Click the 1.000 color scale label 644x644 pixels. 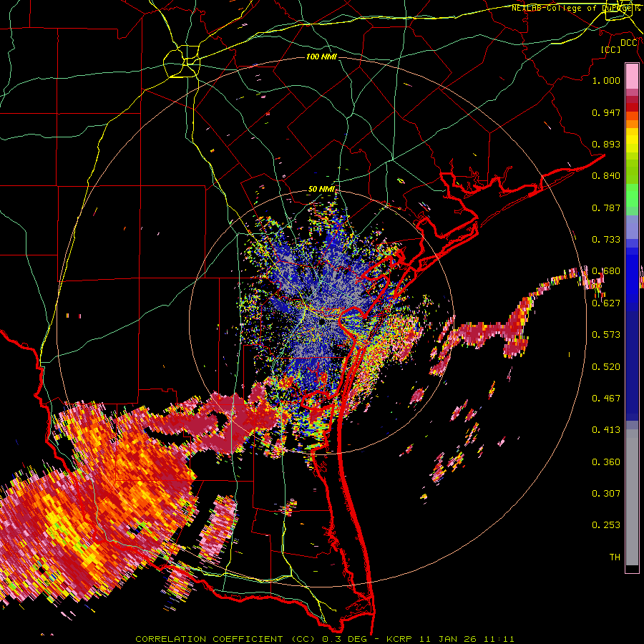606,80
